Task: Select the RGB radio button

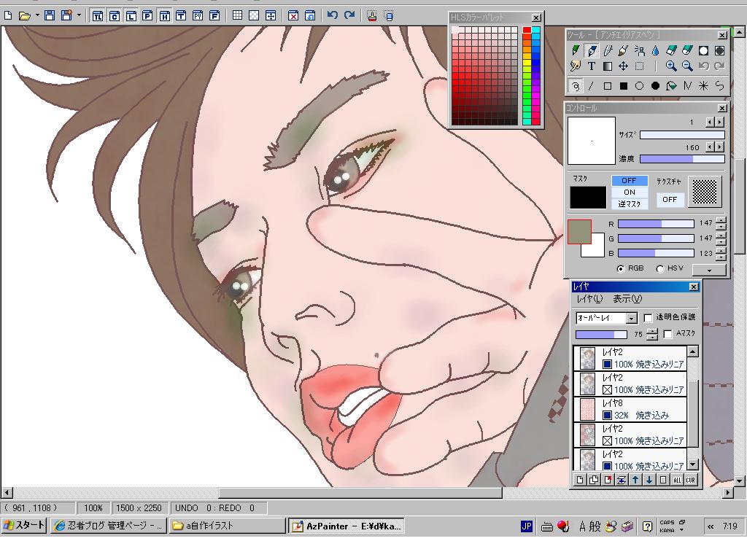Action: click(620, 268)
